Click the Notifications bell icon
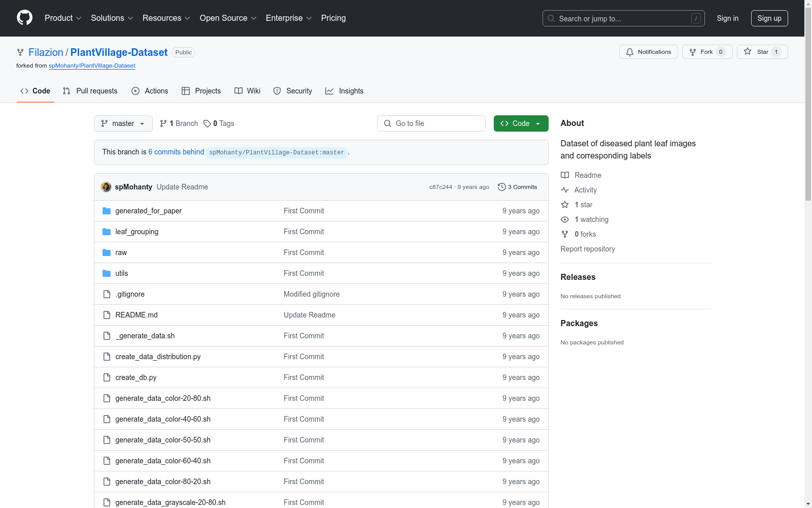This screenshot has width=812, height=508. click(630, 52)
